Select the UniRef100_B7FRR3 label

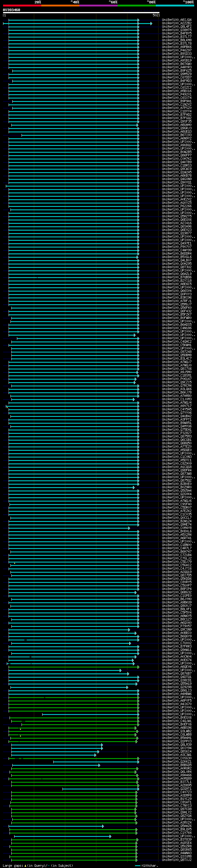(177, 646)
